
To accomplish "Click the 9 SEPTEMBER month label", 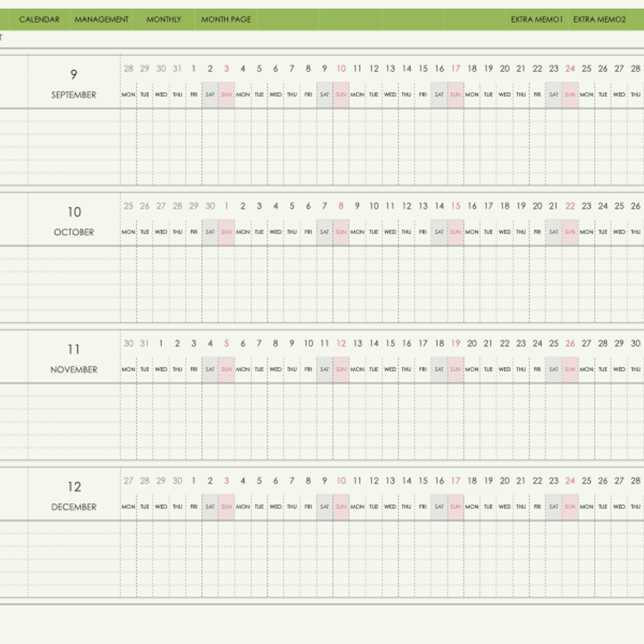I will [74, 83].
